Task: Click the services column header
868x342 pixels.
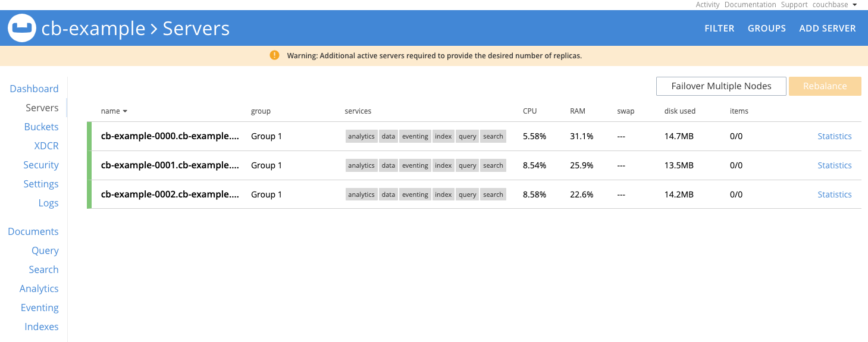Action: tap(358, 111)
